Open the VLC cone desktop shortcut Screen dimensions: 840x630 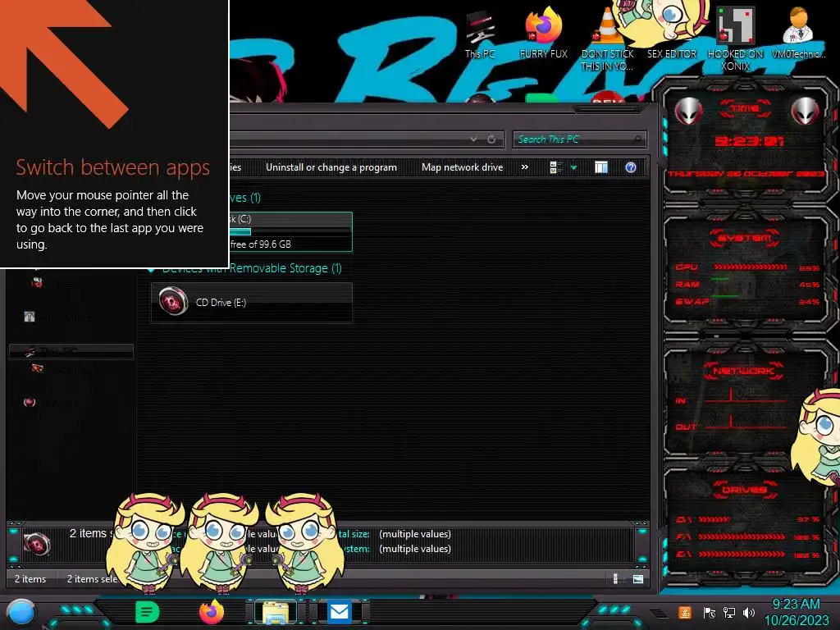click(x=607, y=38)
